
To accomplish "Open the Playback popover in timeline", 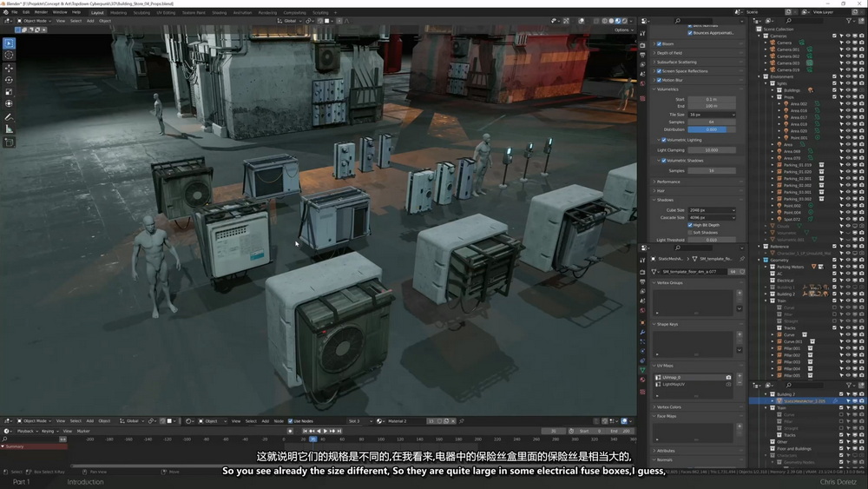I will [x=27, y=431].
